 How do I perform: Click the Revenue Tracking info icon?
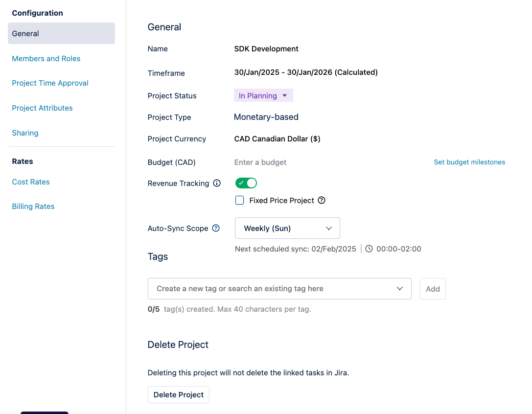(217, 184)
